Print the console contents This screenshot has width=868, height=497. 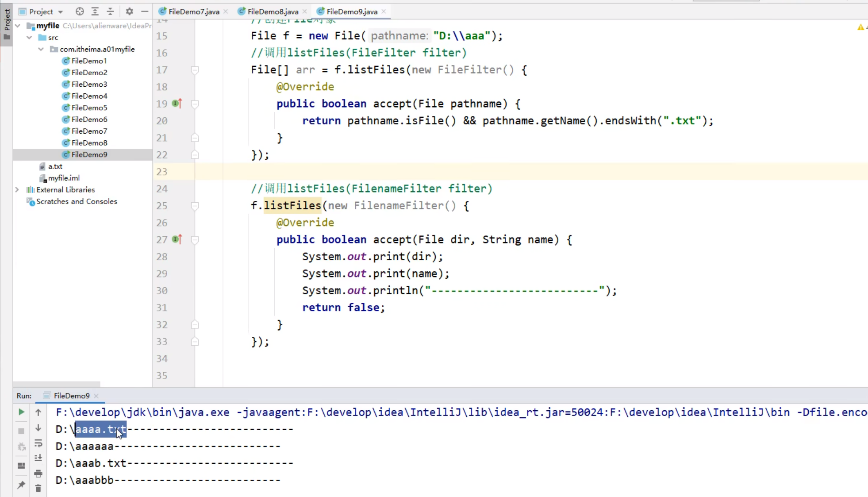click(x=38, y=473)
